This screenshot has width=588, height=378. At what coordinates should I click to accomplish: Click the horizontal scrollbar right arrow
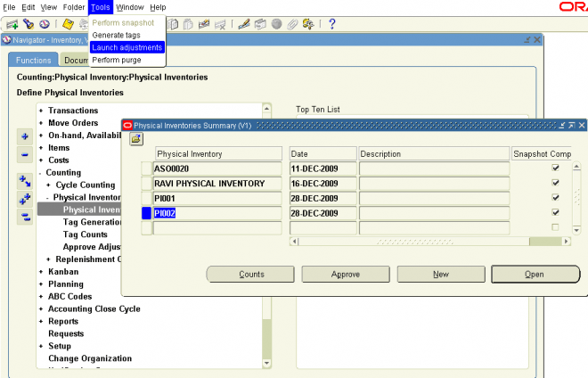pyautogui.click(x=567, y=242)
